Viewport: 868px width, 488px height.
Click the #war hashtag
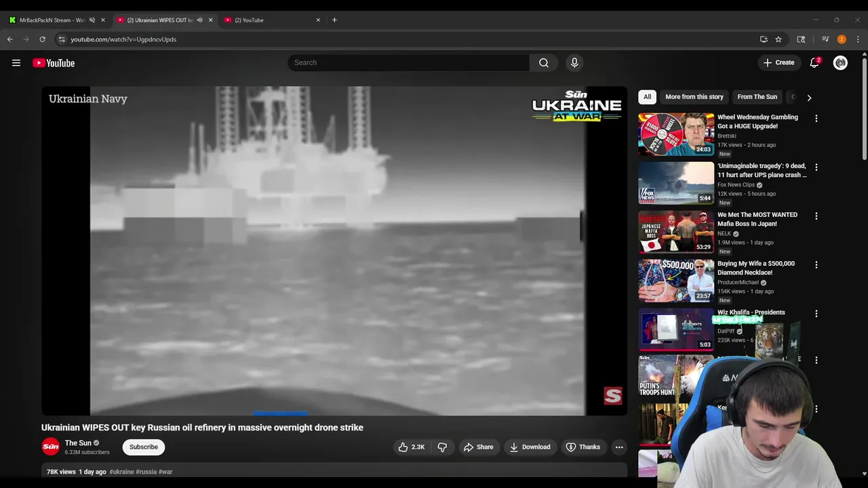pyautogui.click(x=165, y=472)
